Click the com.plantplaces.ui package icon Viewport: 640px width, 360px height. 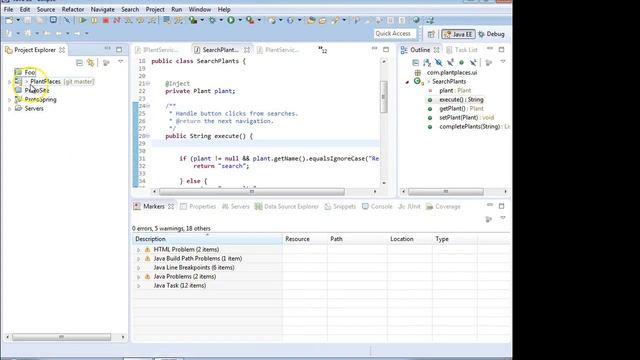point(418,73)
